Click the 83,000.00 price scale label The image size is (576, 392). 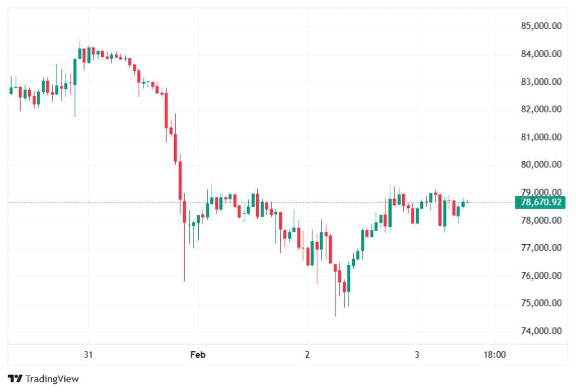pyautogui.click(x=541, y=82)
